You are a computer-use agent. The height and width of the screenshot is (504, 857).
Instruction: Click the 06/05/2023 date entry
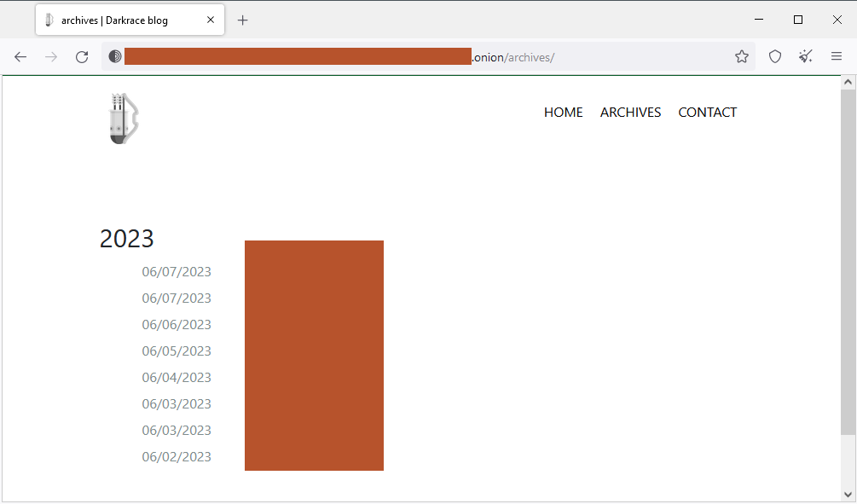point(177,351)
